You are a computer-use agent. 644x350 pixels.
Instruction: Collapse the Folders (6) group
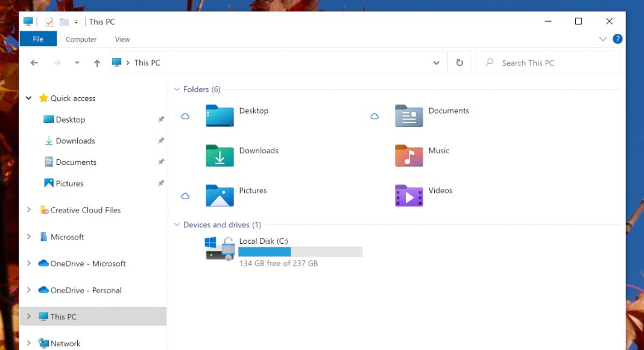coord(177,89)
